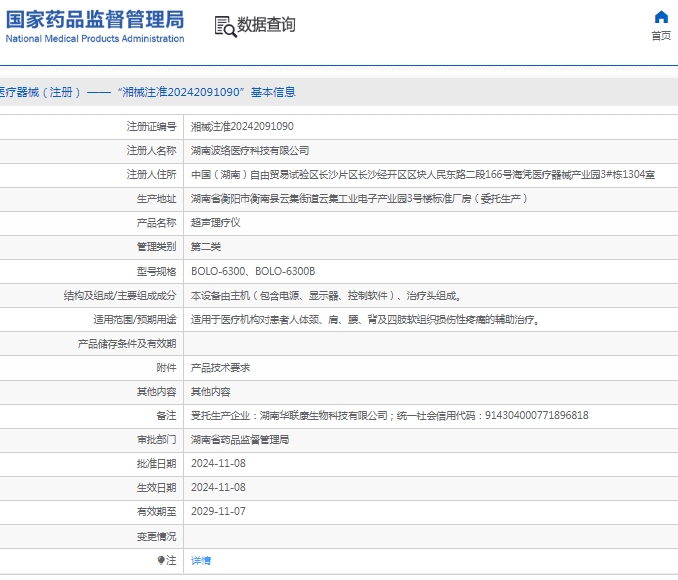Click the 注册证编号 label
This screenshot has height=580, width=678.
coord(151,126)
